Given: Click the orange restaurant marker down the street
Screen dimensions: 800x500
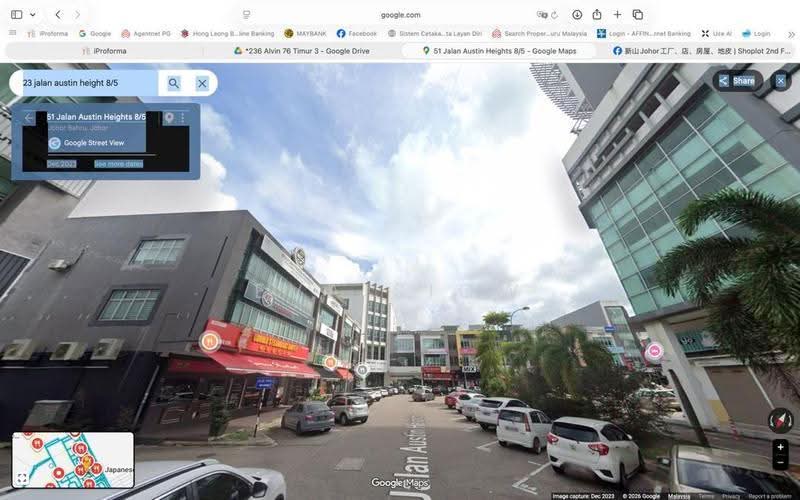Looking at the screenshot, I should 330,363.
